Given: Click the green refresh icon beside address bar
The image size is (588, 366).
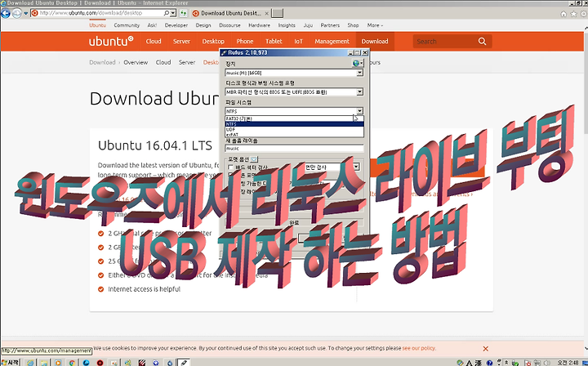Looking at the screenshot, I should click(184, 13).
